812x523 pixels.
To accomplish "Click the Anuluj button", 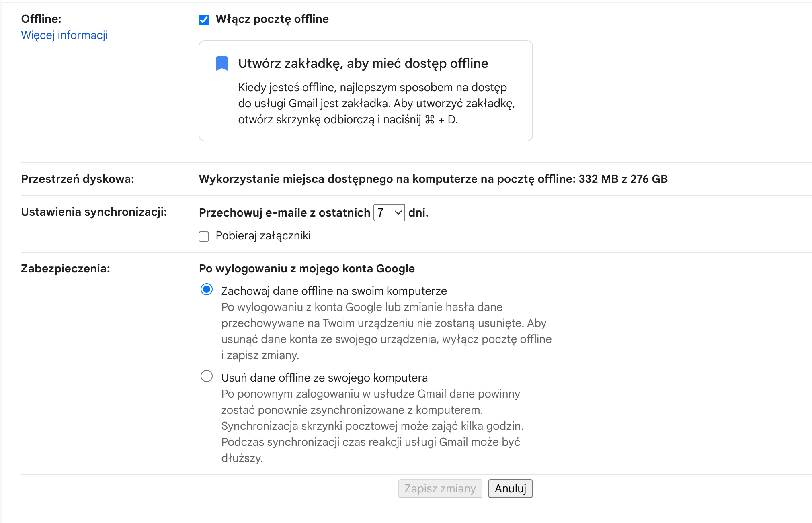I will click(x=510, y=488).
